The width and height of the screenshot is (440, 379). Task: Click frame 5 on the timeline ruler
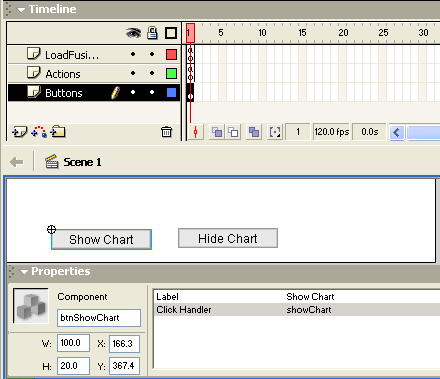(221, 33)
